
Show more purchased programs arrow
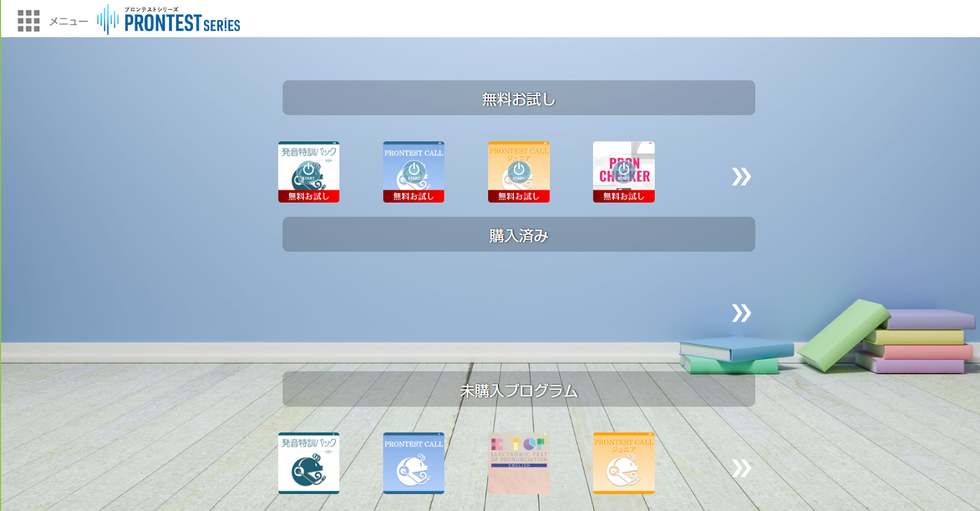point(741,313)
